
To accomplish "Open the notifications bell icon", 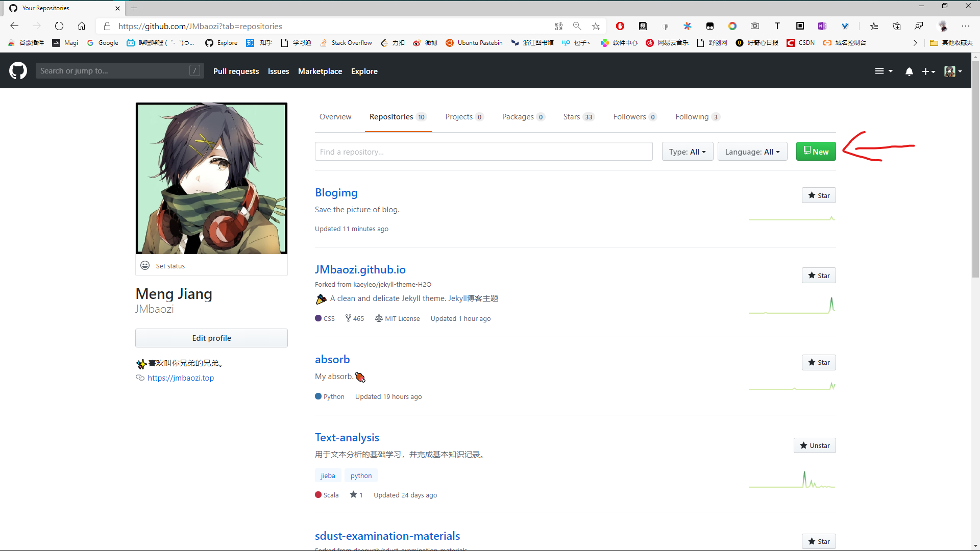I will 909,71.
